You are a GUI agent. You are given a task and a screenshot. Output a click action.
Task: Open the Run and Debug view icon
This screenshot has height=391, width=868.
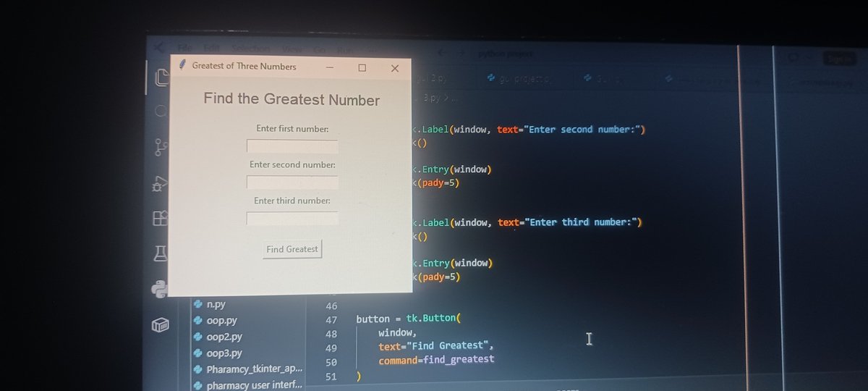pos(160,184)
